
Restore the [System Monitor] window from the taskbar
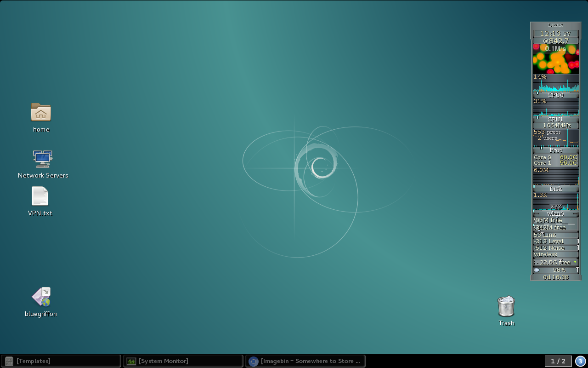click(x=183, y=361)
